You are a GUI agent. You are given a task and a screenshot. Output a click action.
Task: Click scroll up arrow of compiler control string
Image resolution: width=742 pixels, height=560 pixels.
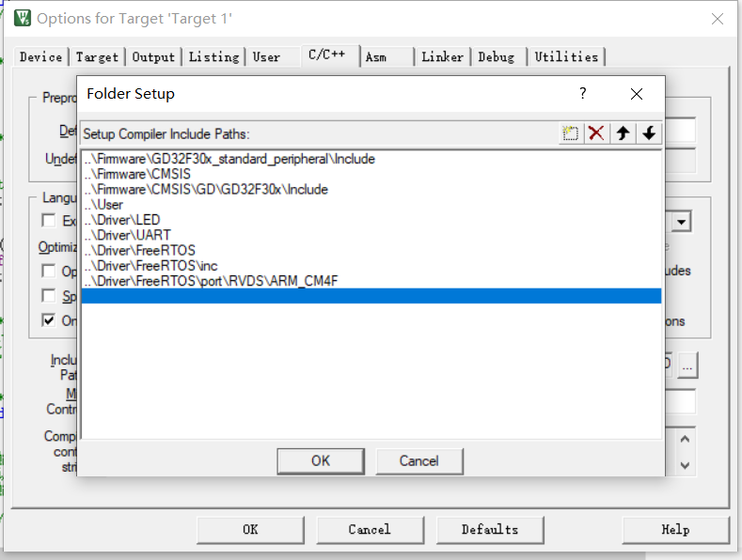click(685, 440)
